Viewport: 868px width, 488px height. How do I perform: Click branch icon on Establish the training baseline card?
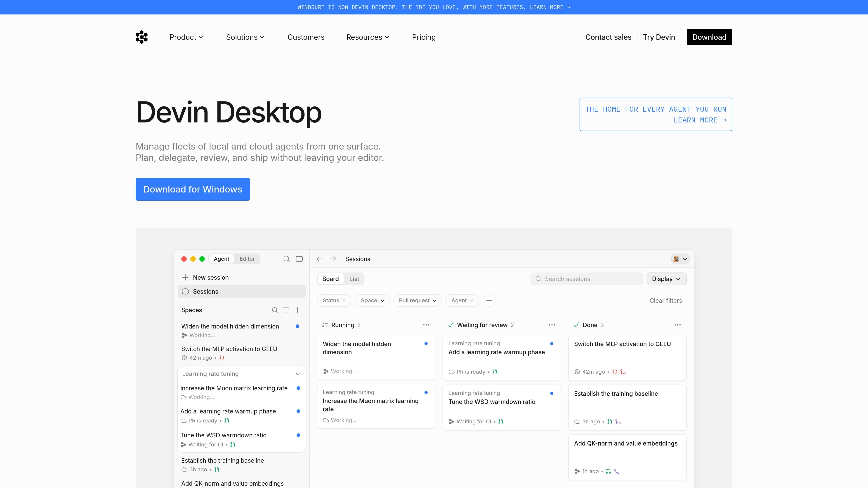click(618, 422)
